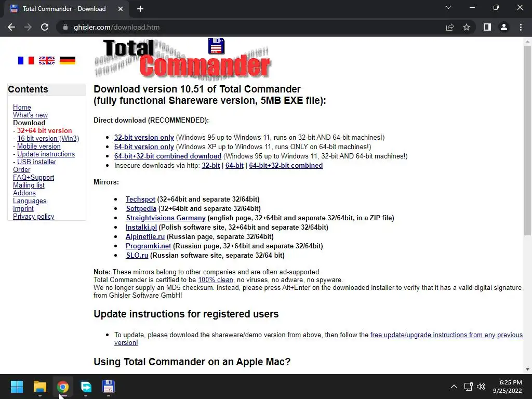Open Programki.net mirror
Viewport: 532px width, 399px height.
click(148, 246)
